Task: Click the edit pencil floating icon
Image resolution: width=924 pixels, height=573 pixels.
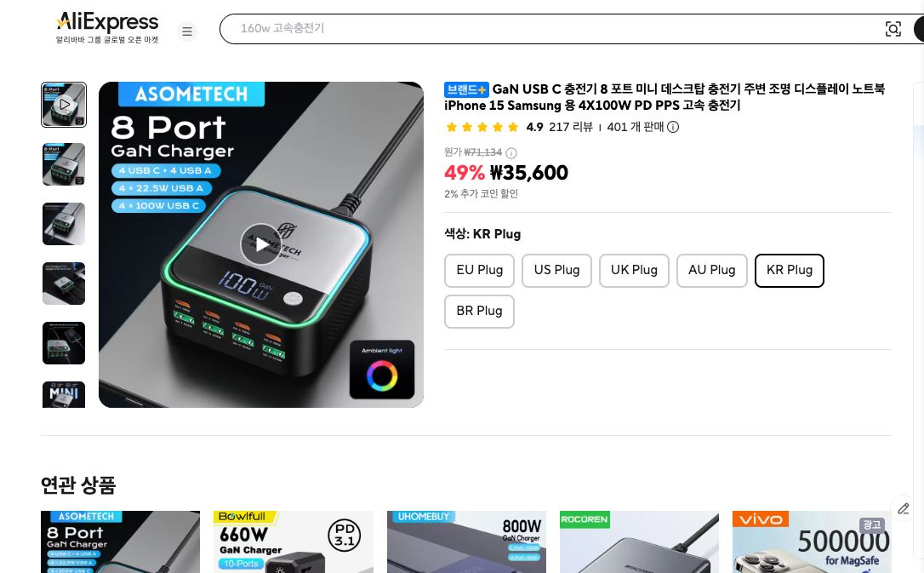Action: 904,509
